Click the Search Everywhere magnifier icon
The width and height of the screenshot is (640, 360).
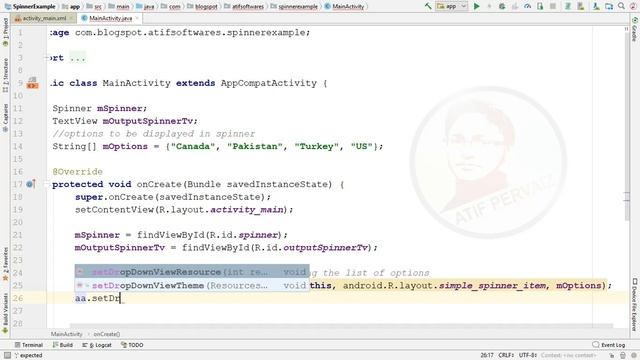(x=621, y=6)
